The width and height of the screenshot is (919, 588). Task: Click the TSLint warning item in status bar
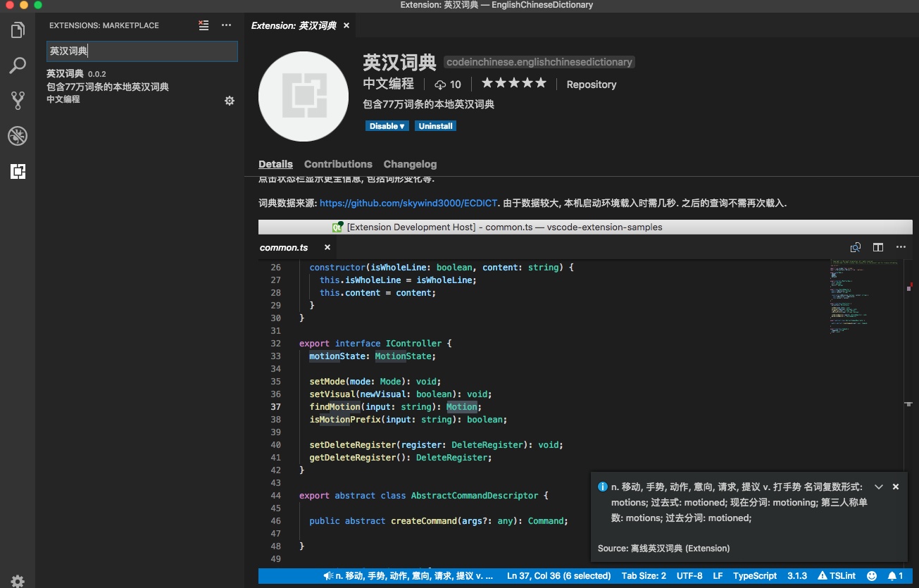[837, 575]
